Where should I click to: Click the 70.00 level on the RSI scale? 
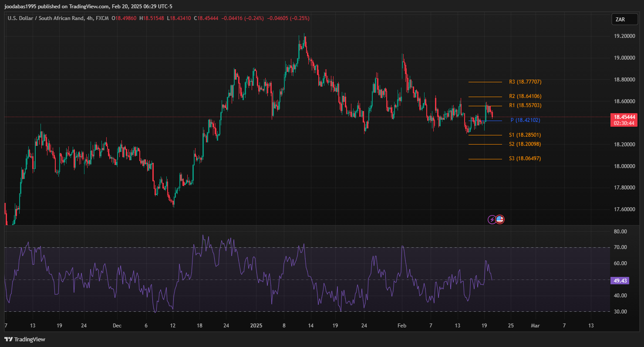coord(620,247)
